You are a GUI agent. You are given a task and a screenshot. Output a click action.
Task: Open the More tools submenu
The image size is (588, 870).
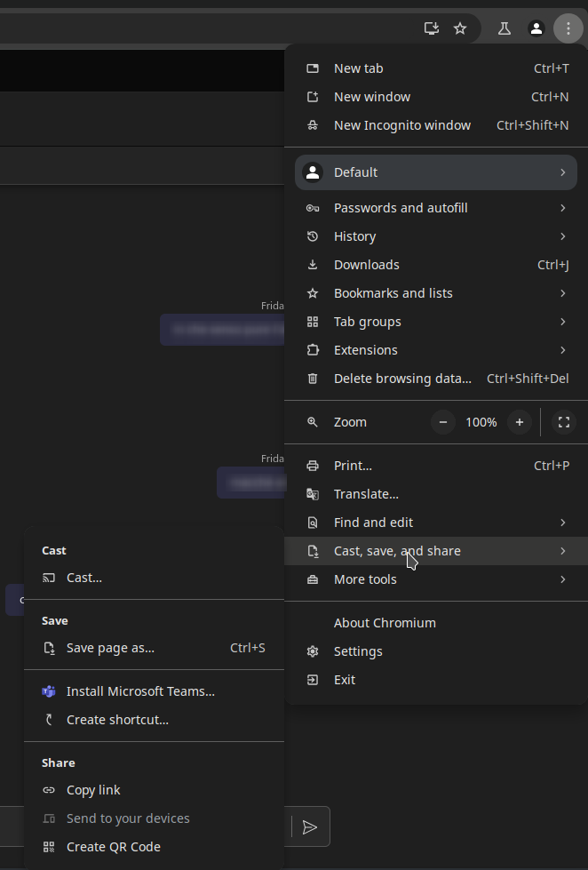364,579
